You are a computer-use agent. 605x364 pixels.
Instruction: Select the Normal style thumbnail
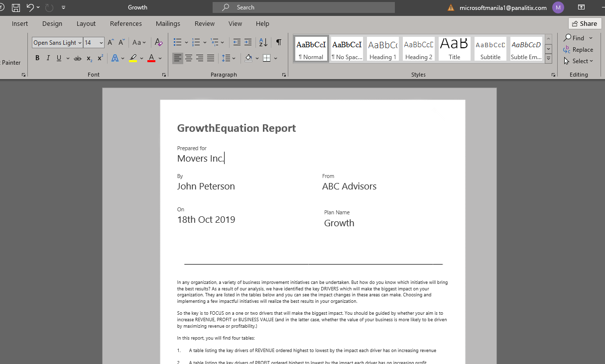tap(311, 49)
